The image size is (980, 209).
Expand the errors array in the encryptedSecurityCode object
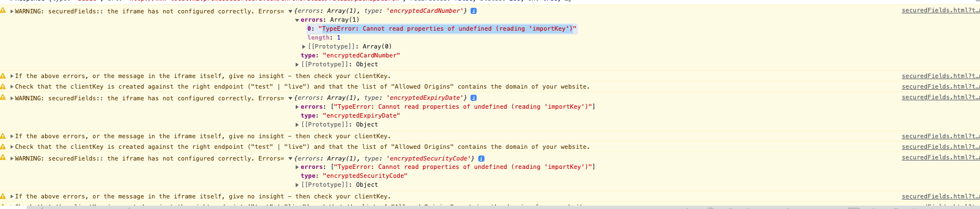297,167
